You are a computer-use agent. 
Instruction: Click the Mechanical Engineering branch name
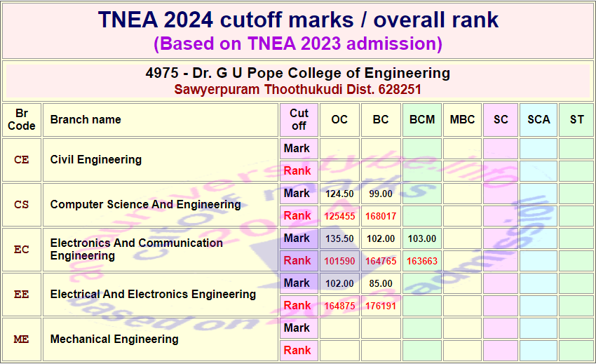tap(114, 339)
